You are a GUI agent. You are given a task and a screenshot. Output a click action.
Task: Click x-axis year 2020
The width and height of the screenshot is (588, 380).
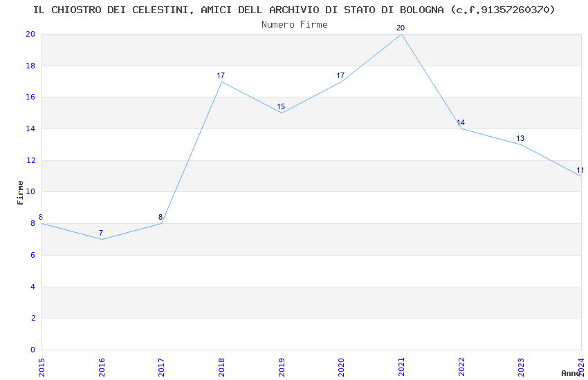(341, 367)
